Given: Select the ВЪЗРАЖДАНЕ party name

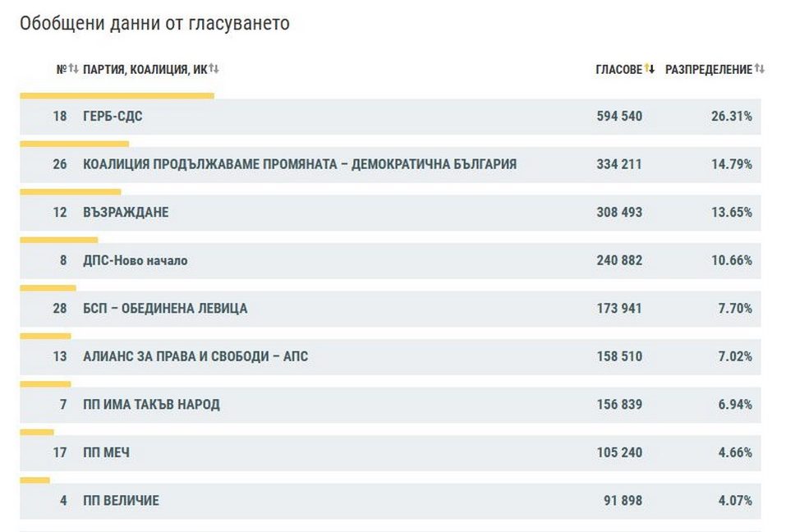Looking at the screenshot, I should [x=126, y=213].
